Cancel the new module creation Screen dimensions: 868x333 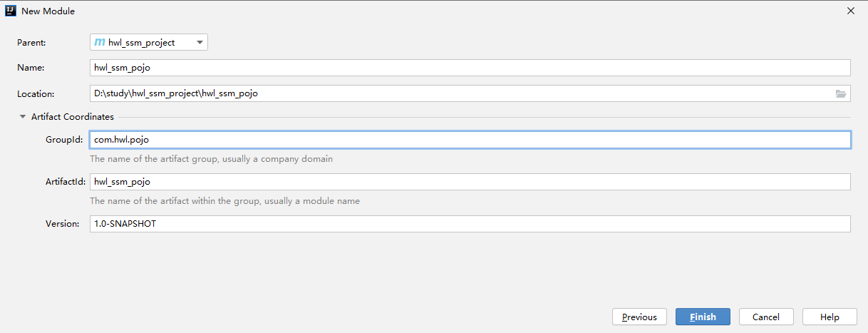[x=766, y=317]
